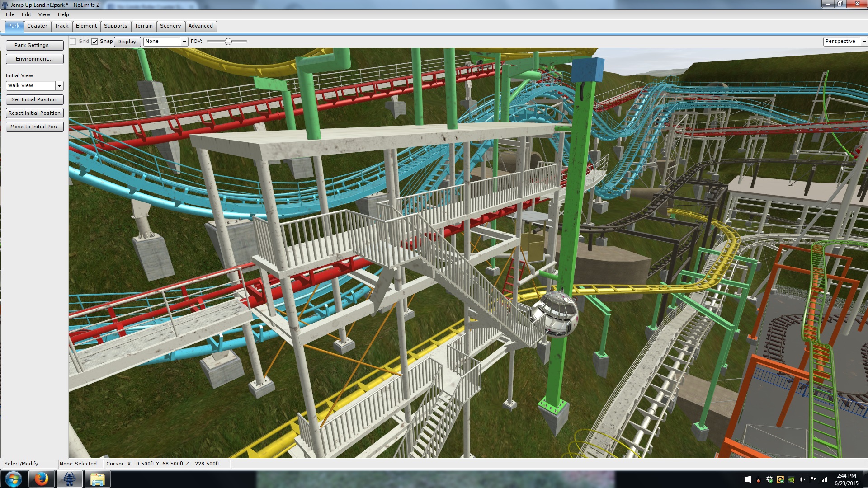Expand the Walk View initial view dropdown
Image resolution: width=868 pixels, height=488 pixels.
(x=59, y=86)
